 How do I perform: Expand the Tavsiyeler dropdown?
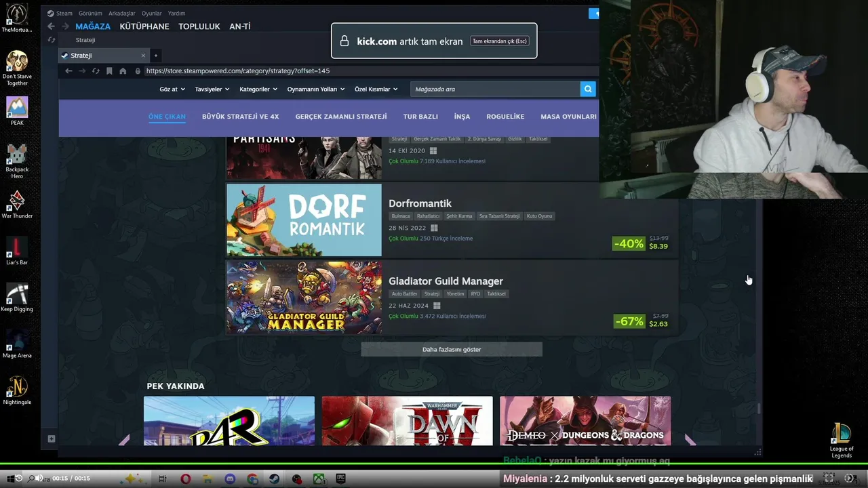pos(212,89)
